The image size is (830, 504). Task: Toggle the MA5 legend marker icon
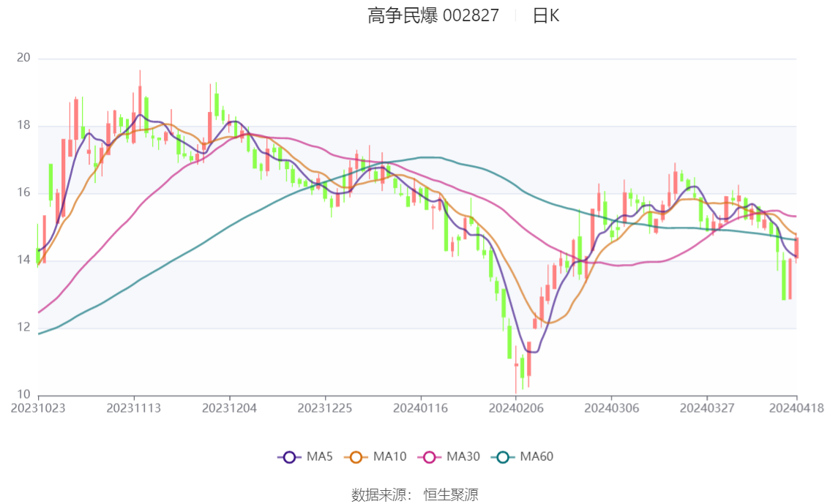[289, 457]
